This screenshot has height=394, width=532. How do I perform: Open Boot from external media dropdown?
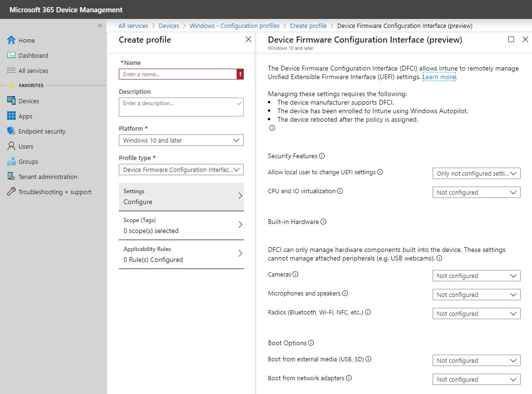click(476, 360)
